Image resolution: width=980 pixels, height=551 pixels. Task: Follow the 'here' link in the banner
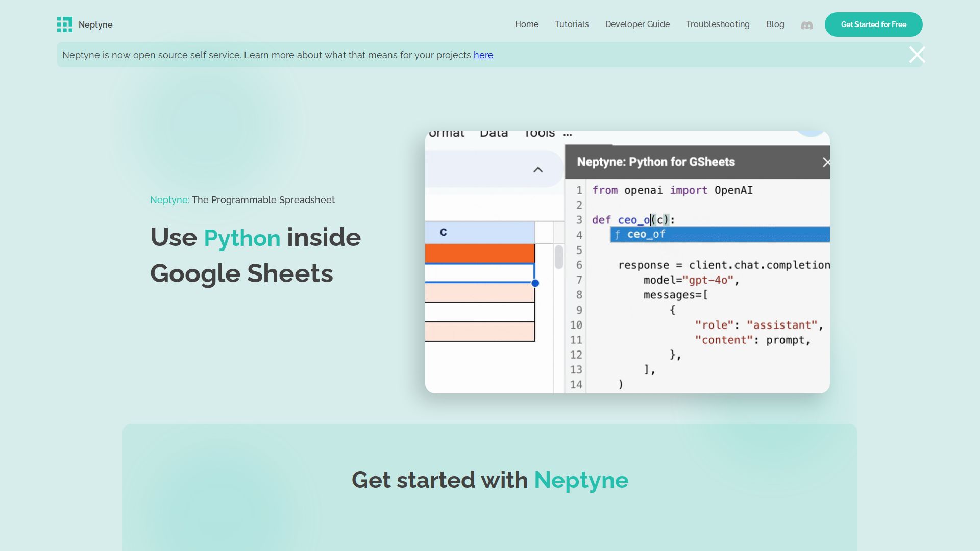483,55
